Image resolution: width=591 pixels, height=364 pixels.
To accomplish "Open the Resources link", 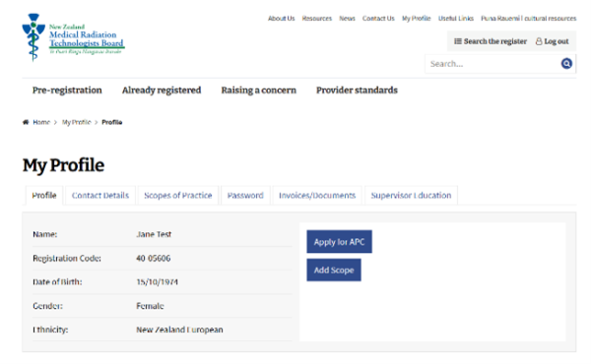I will (x=317, y=18).
